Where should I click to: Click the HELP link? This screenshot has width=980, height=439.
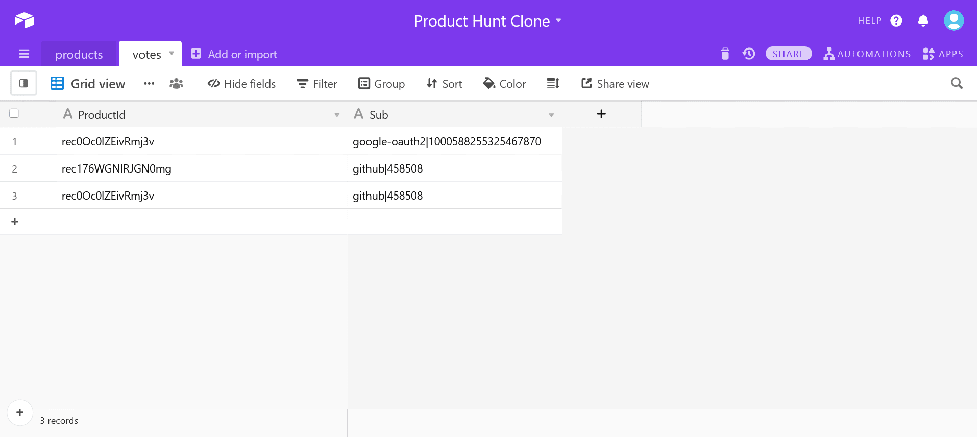[870, 21]
